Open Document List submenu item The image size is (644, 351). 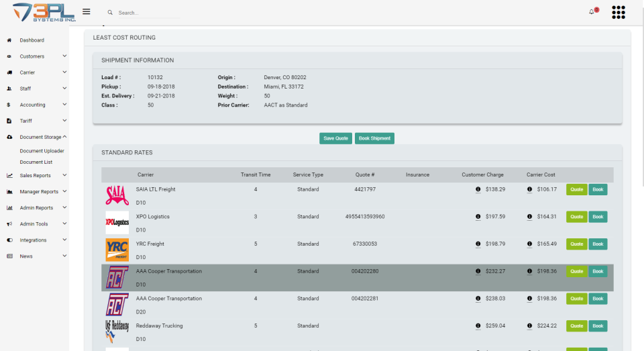[x=36, y=162]
